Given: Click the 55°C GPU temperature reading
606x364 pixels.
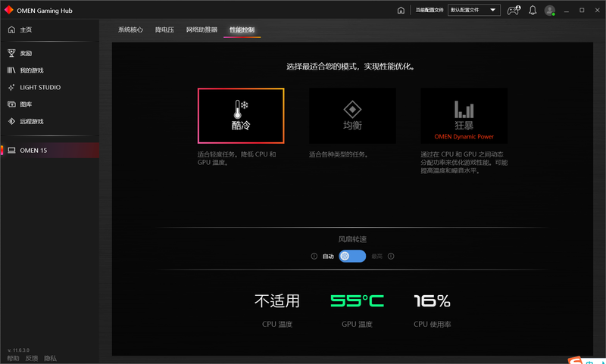Looking at the screenshot, I should click(357, 300).
